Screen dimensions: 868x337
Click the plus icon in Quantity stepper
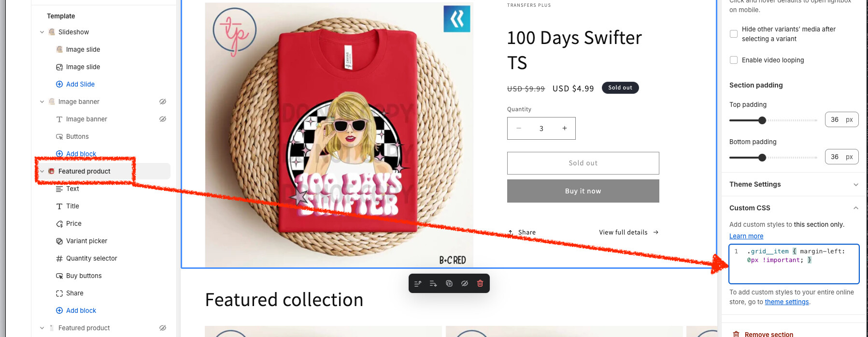[564, 128]
